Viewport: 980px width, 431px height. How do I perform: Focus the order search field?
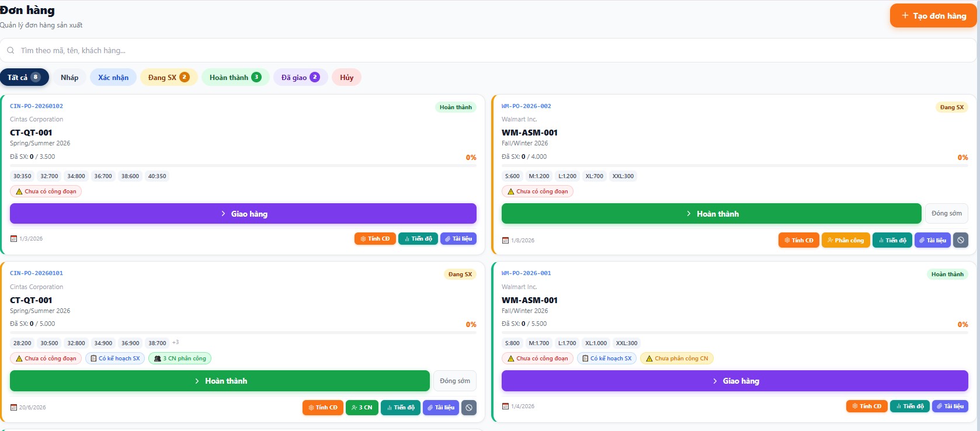(x=488, y=50)
